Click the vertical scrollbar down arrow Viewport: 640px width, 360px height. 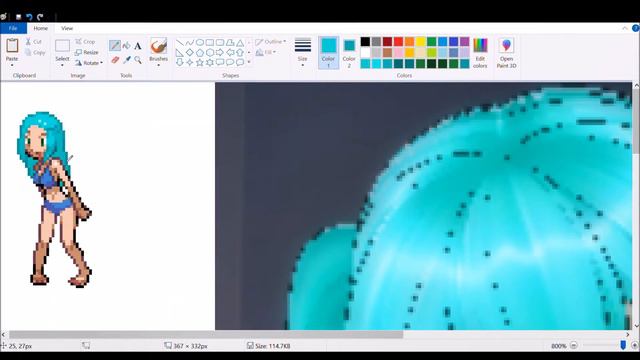[636, 326]
